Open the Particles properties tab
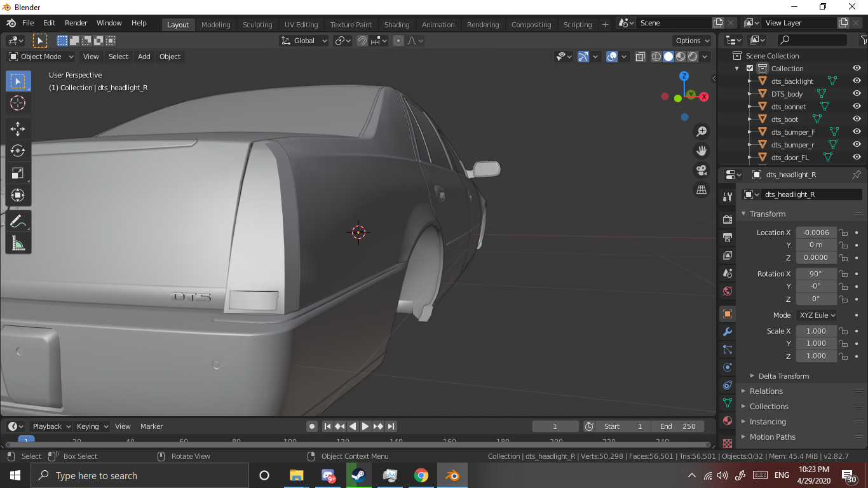This screenshot has height=488, width=868. pos(728,349)
